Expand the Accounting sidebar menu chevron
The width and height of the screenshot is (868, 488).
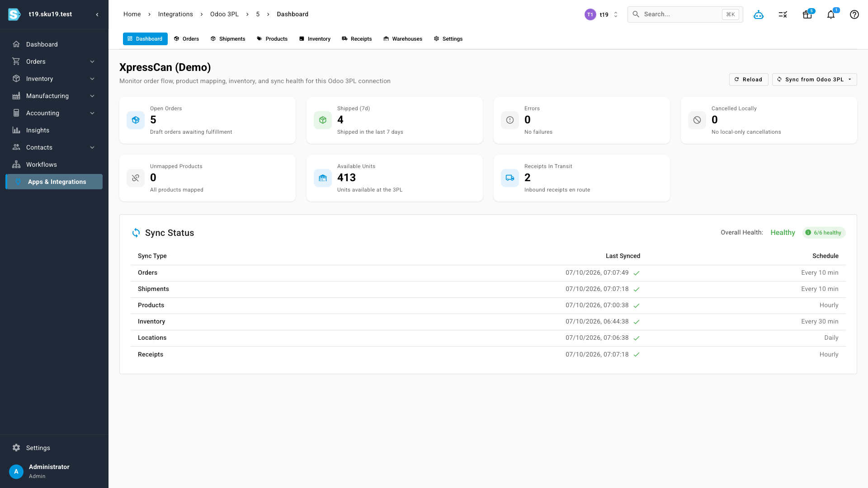[92, 113]
